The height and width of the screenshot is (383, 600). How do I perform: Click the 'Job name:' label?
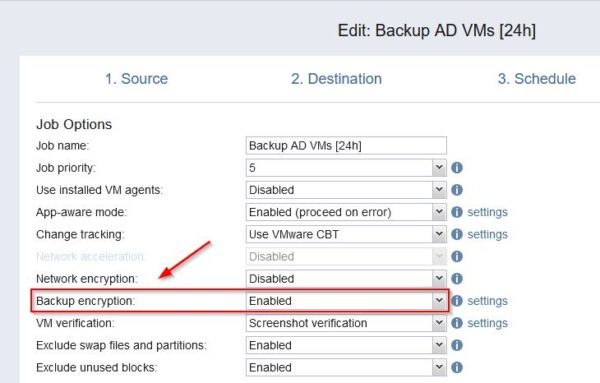pyautogui.click(x=62, y=146)
